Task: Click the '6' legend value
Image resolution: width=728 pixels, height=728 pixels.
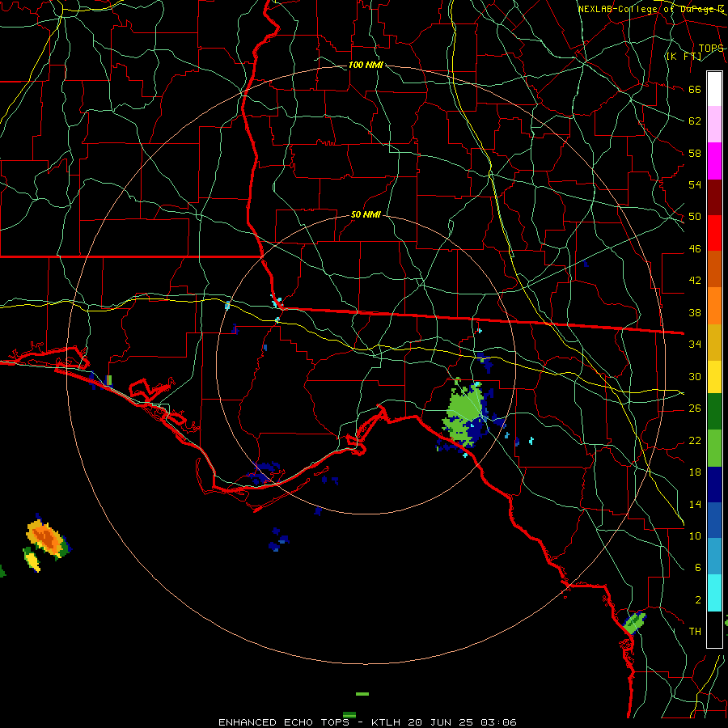Action: (697, 568)
